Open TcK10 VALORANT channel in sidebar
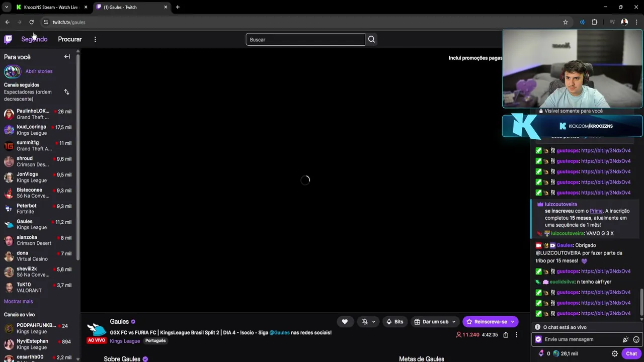The height and width of the screenshot is (362, 644). [39, 288]
